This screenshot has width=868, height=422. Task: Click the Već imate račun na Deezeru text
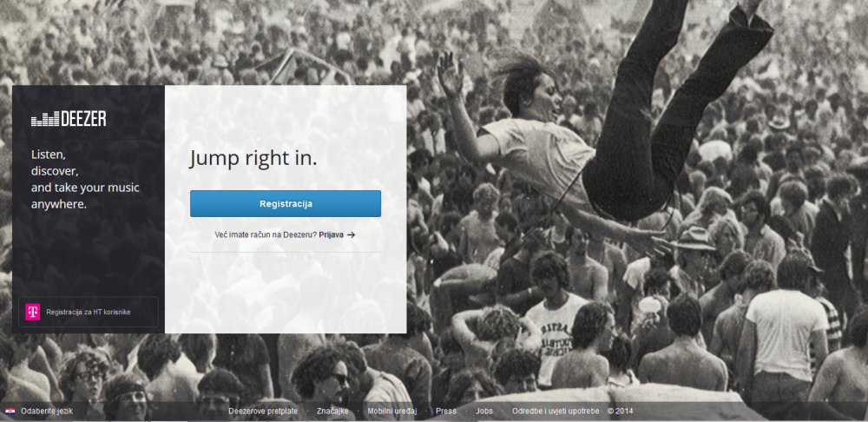click(x=266, y=234)
